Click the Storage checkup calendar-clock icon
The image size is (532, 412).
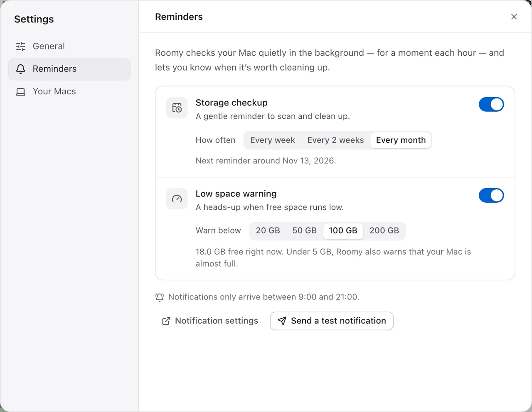point(177,108)
